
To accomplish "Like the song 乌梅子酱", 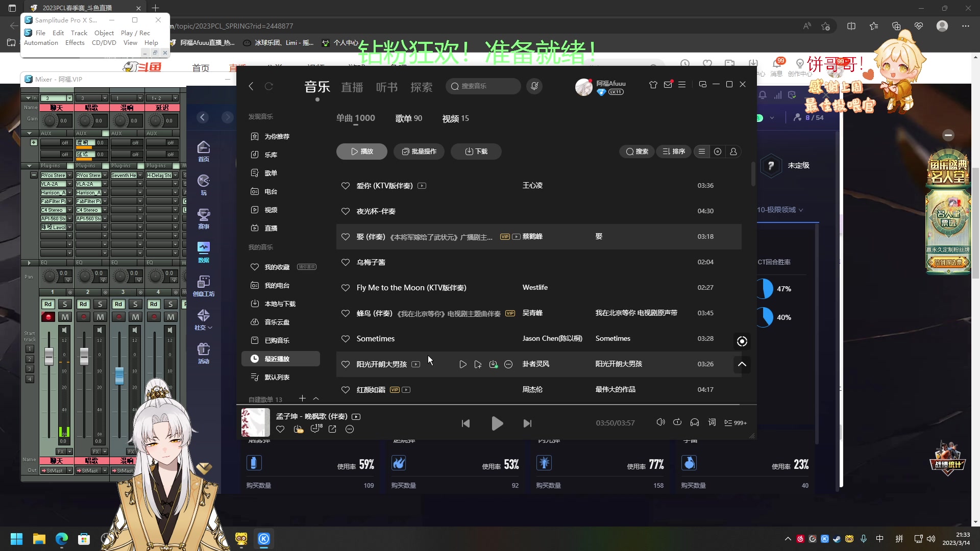I will click(346, 262).
